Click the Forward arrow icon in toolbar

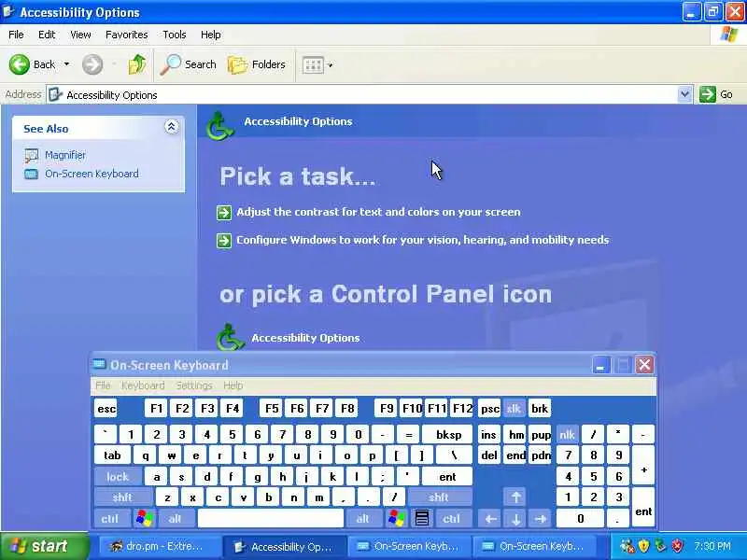(92, 64)
